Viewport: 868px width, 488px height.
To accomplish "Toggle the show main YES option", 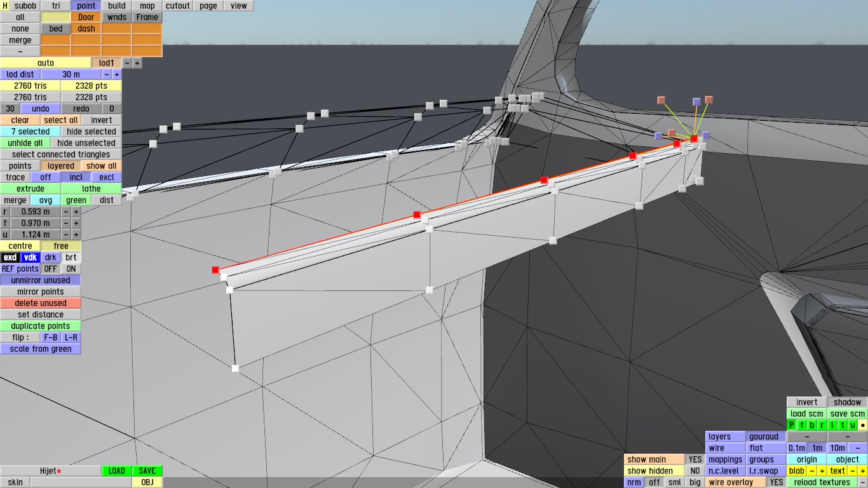I will [x=695, y=459].
